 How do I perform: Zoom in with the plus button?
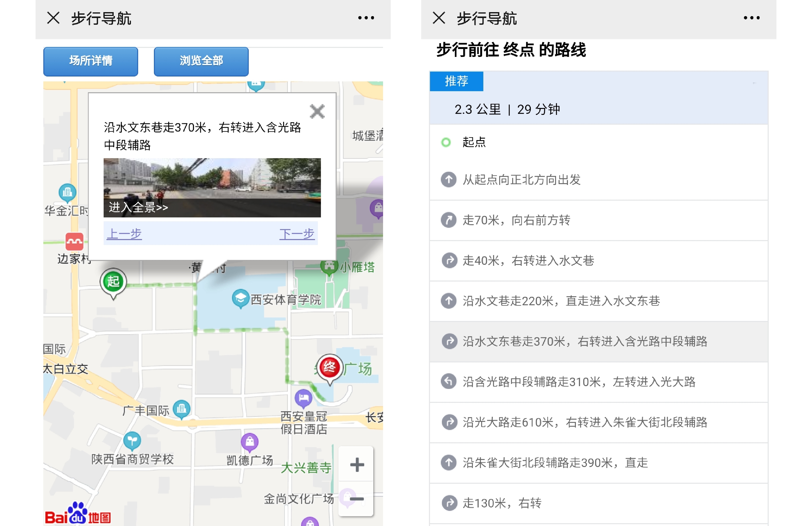coord(357,465)
